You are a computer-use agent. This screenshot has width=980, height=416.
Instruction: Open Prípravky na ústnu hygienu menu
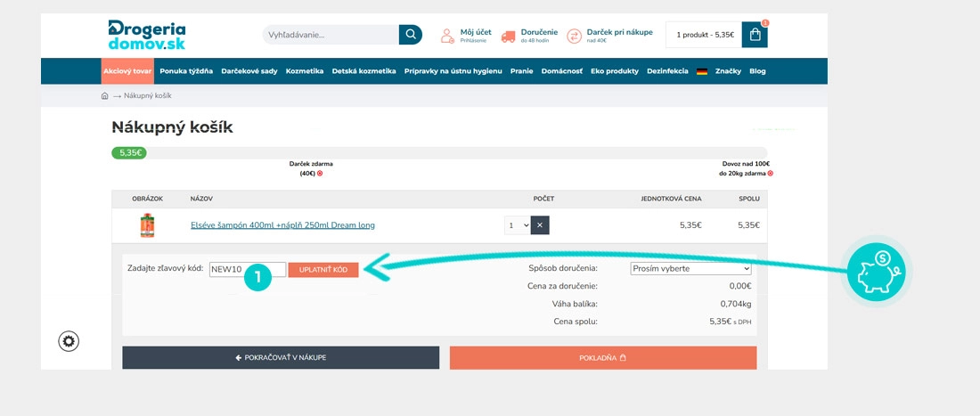click(x=453, y=71)
